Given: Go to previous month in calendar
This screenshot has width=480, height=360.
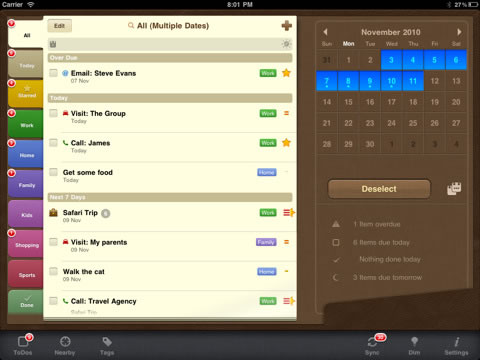Looking at the screenshot, I should [326, 32].
